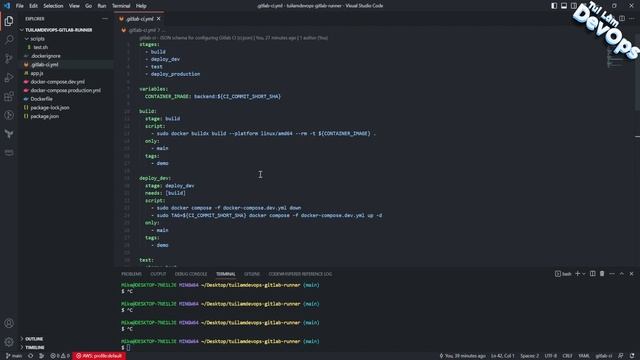Open the View menu
The height and width of the screenshot is (360, 640).
tap(74, 6)
